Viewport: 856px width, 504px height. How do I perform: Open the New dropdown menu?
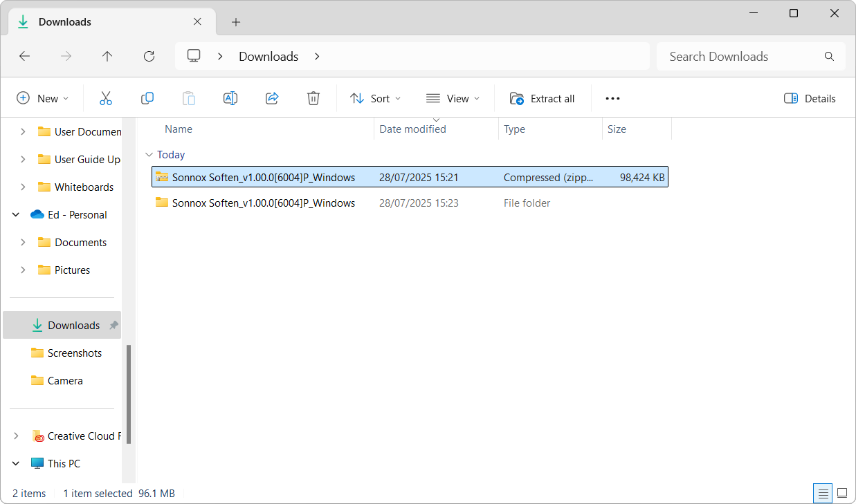point(43,98)
